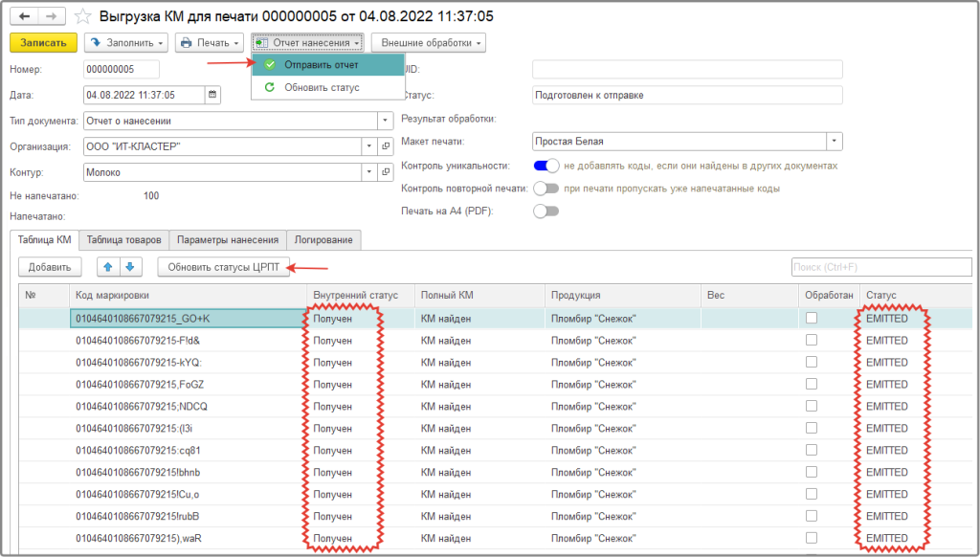Add document to favorites star

[82, 16]
